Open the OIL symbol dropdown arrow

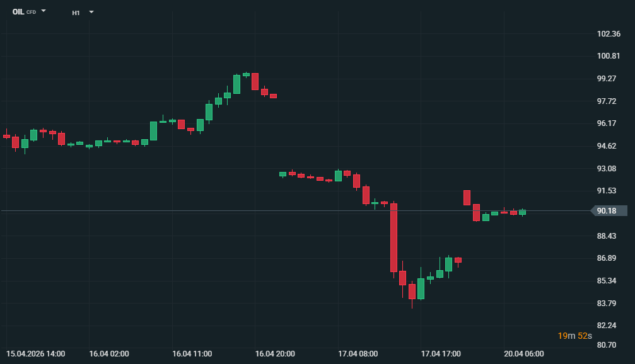44,11
